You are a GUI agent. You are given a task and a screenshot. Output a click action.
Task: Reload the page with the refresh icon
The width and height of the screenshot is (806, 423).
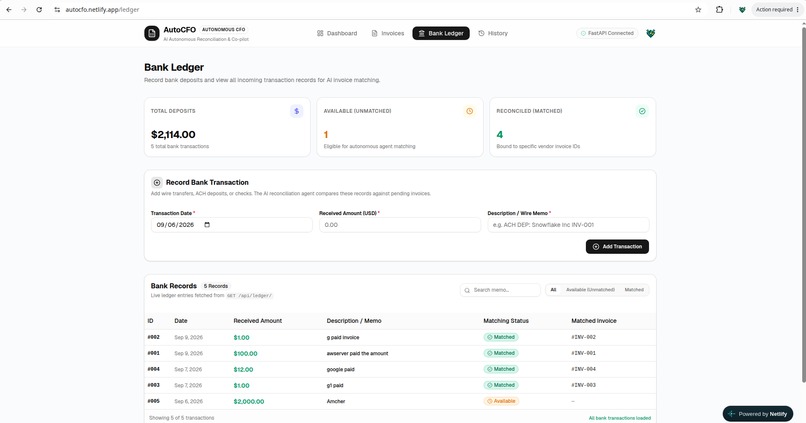[x=39, y=10]
